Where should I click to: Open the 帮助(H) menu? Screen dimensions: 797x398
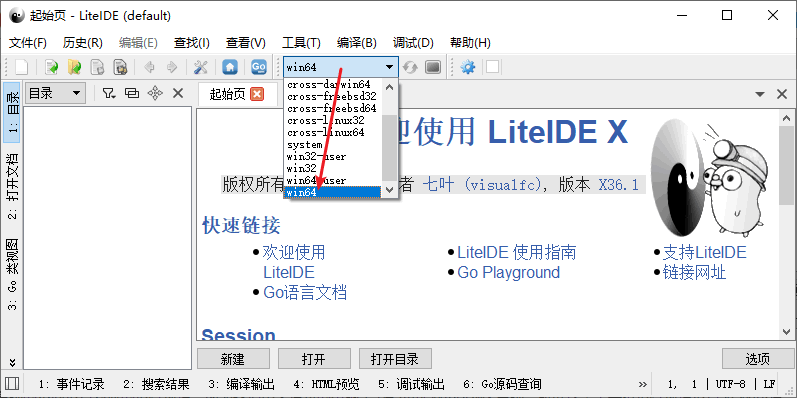click(470, 43)
